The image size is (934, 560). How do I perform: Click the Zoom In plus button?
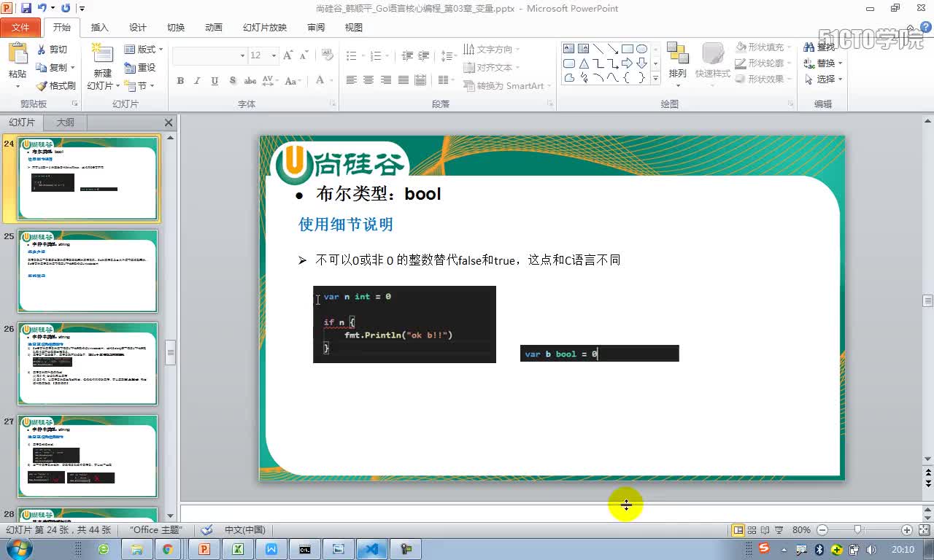(907, 530)
